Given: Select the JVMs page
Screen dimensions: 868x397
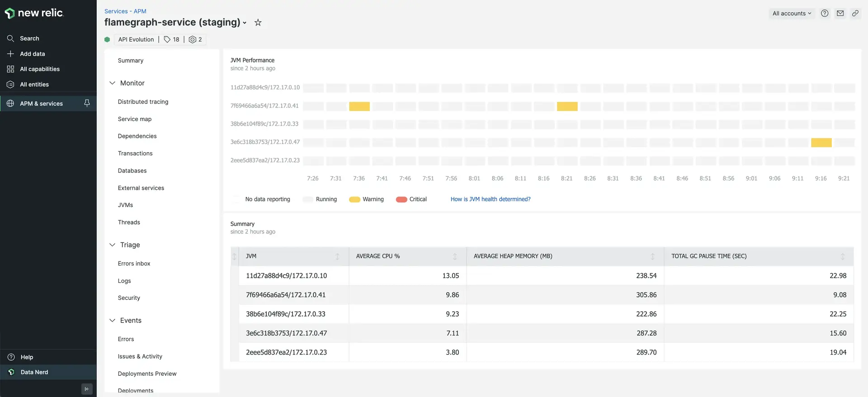Looking at the screenshot, I should click(x=125, y=205).
